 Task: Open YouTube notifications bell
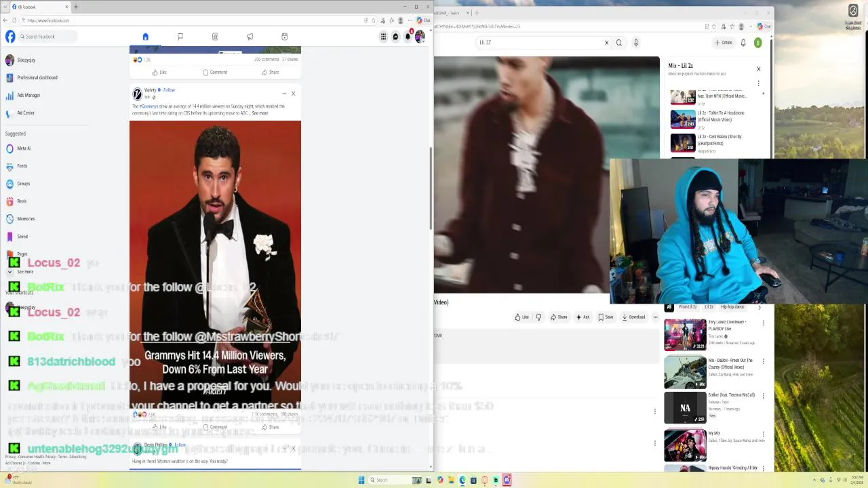point(743,43)
